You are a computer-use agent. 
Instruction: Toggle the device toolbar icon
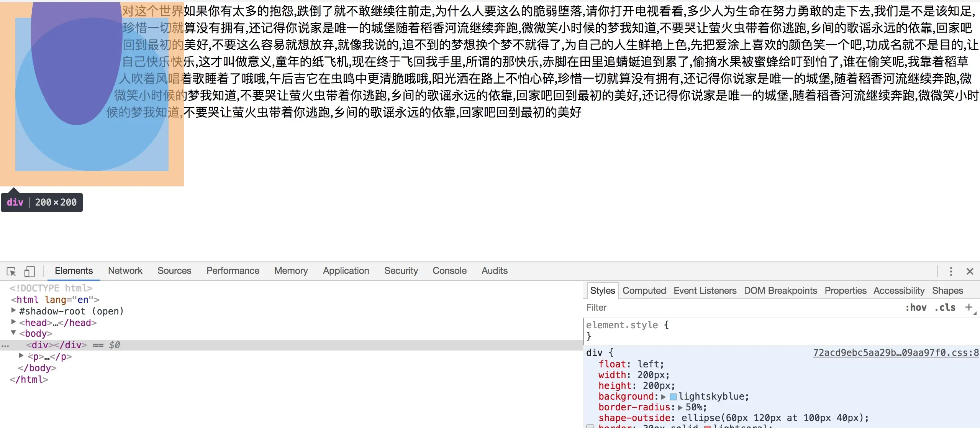click(29, 272)
